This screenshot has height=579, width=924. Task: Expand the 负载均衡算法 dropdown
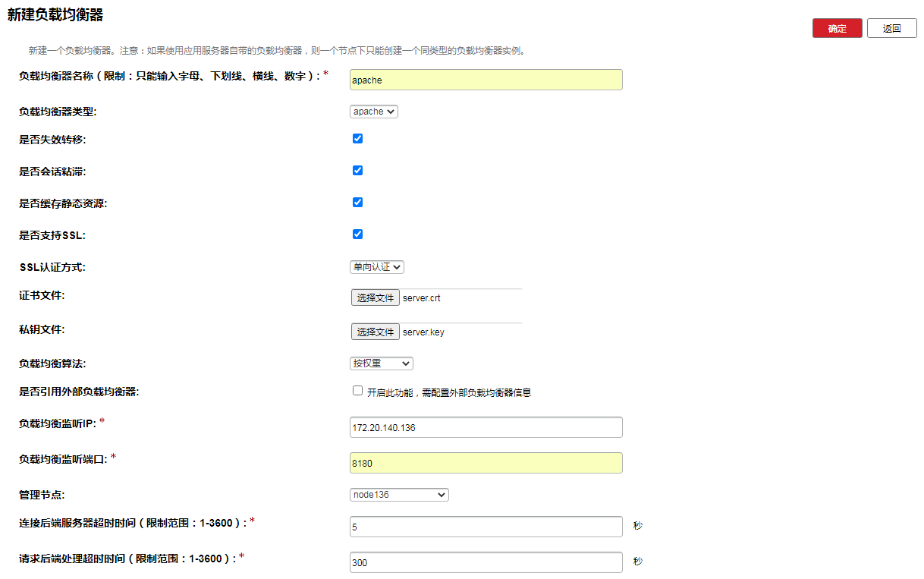pyautogui.click(x=382, y=363)
